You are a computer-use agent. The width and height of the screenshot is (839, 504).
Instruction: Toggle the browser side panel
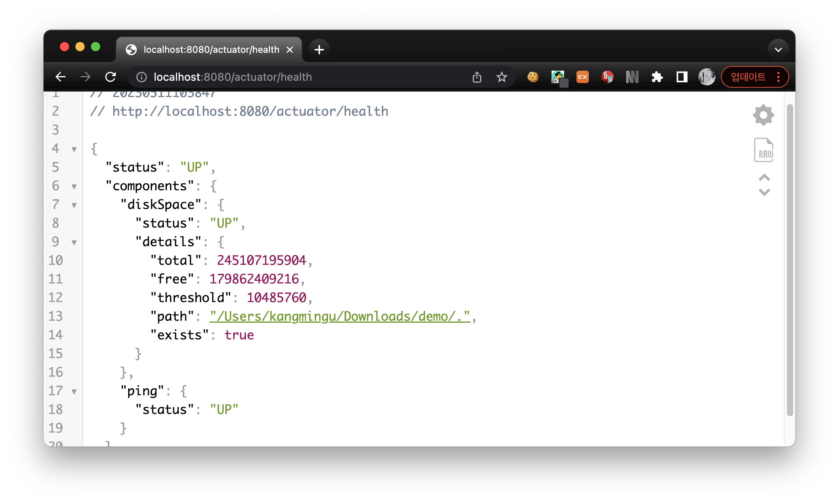click(x=682, y=77)
